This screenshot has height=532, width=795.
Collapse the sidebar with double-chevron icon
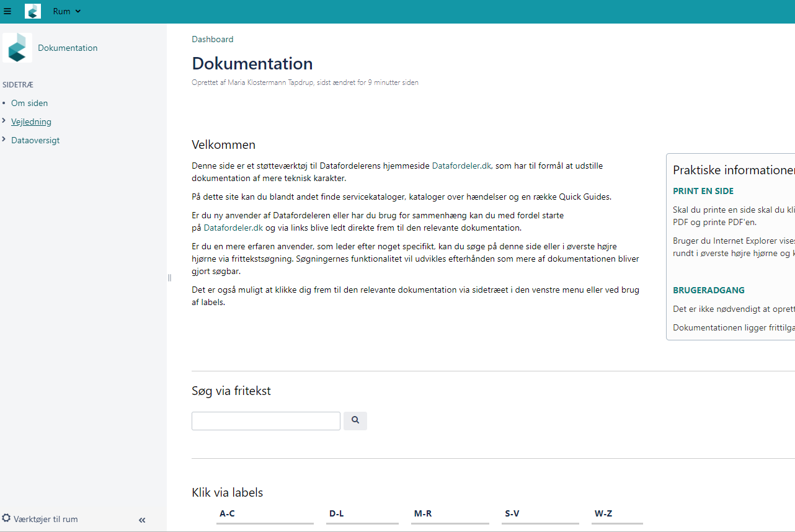pyautogui.click(x=142, y=520)
